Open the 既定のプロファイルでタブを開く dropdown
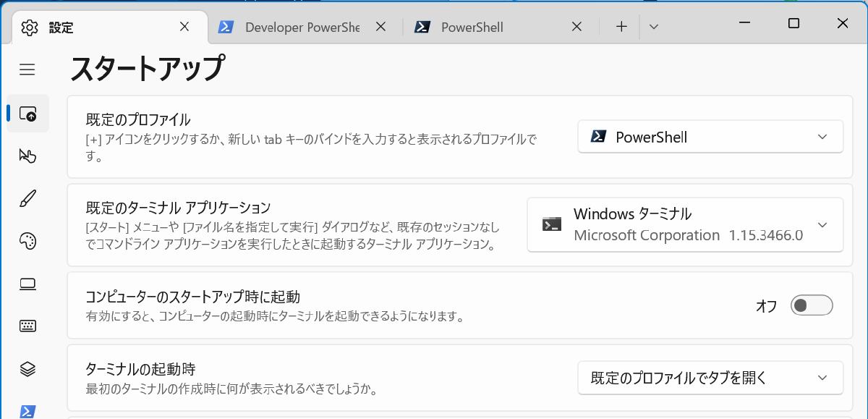Viewport: 868px width, 419px height. (x=710, y=378)
